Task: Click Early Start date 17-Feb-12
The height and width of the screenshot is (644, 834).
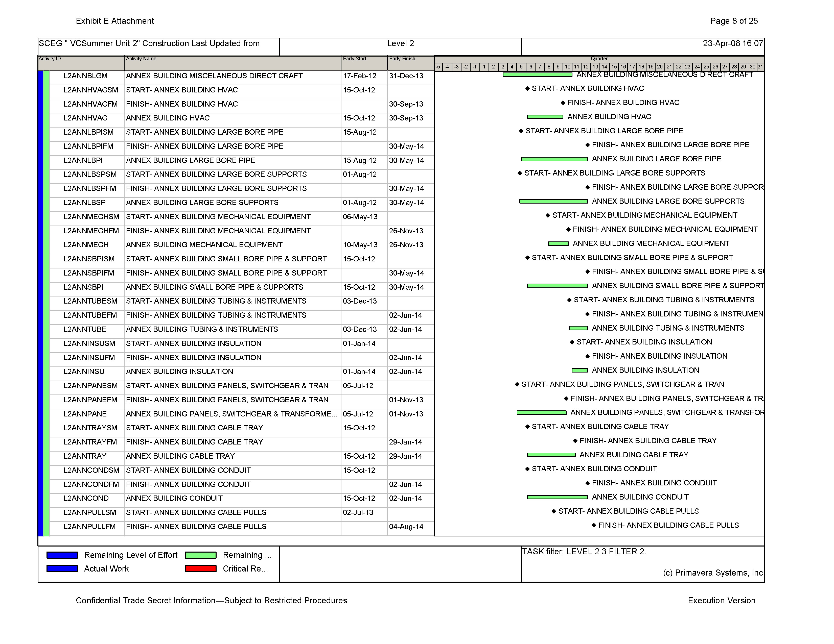Action: [360, 76]
